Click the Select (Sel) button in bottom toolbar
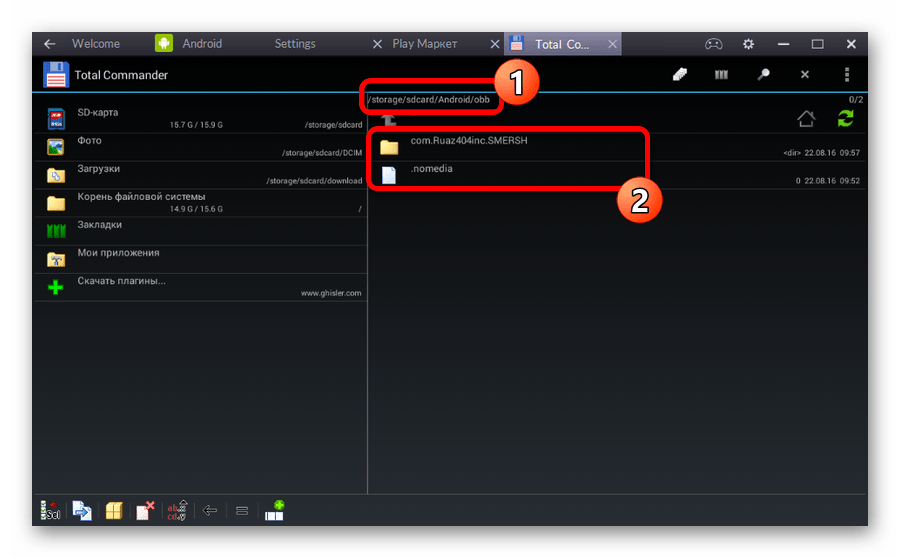 pyautogui.click(x=51, y=510)
